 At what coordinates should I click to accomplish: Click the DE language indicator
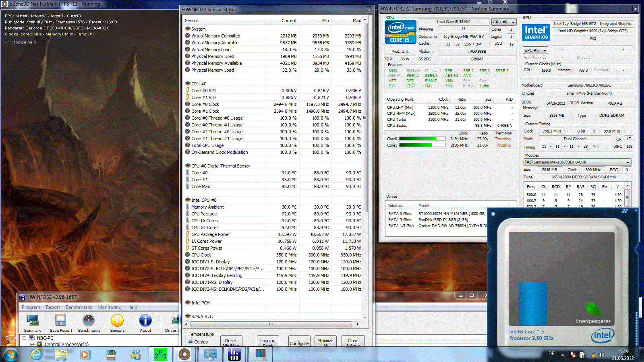point(551,354)
